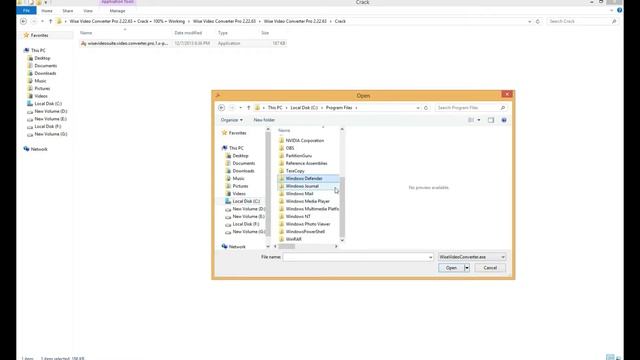
Task: Select the wisevideosuite application file
Action: tap(183, 43)
